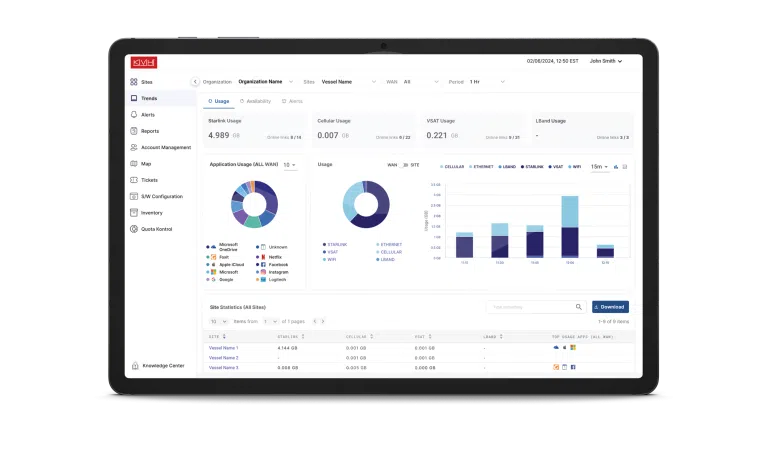The height and width of the screenshot is (462, 768).
Task: Select the Usage tab
Action: [218, 101]
